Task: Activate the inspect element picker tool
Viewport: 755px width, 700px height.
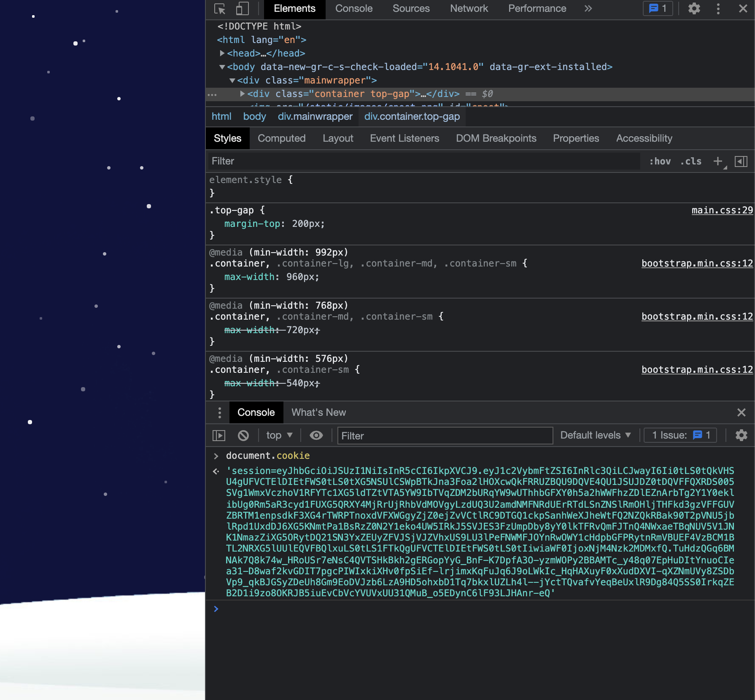Action: pos(220,9)
